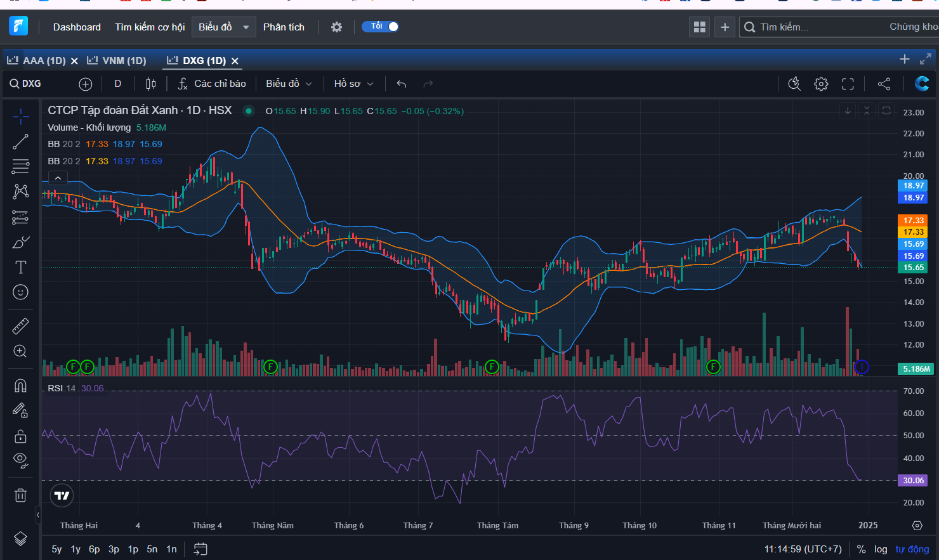Image resolution: width=939 pixels, height=560 pixels.
Task: Open the Hồ sơ dropdown
Action: pyautogui.click(x=353, y=84)
